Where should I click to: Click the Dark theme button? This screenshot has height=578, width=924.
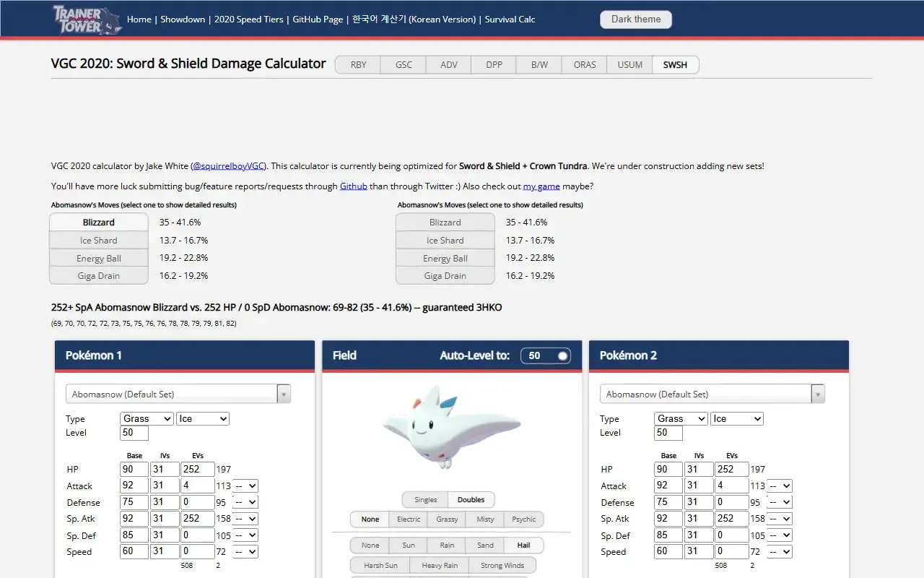point(636,20)
